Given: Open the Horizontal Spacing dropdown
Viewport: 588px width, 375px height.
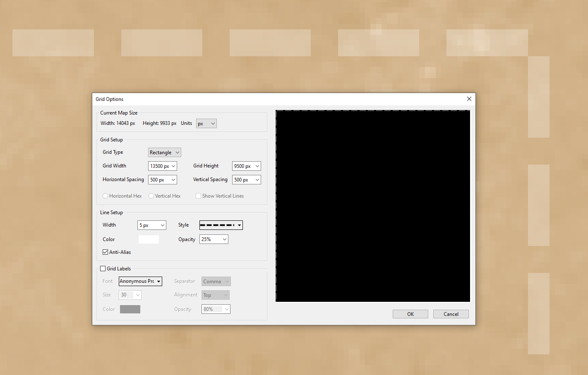Looking at the screenshot, I should pos(162,180).
